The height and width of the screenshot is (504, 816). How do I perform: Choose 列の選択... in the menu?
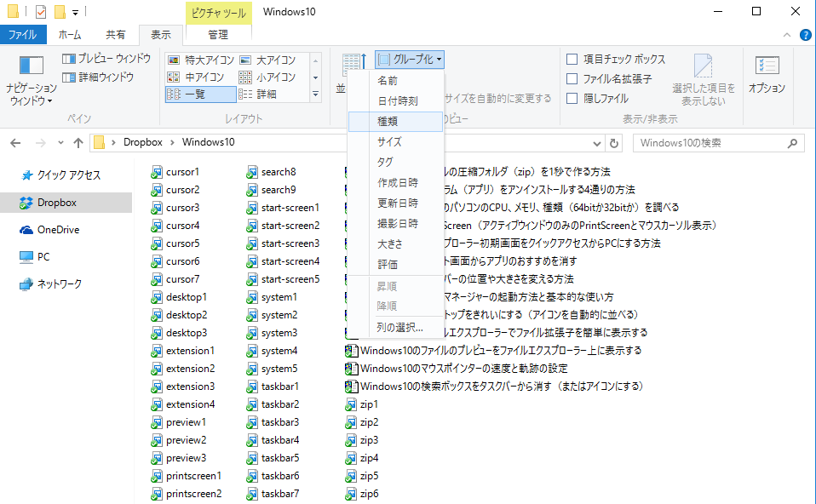[399, 328]
